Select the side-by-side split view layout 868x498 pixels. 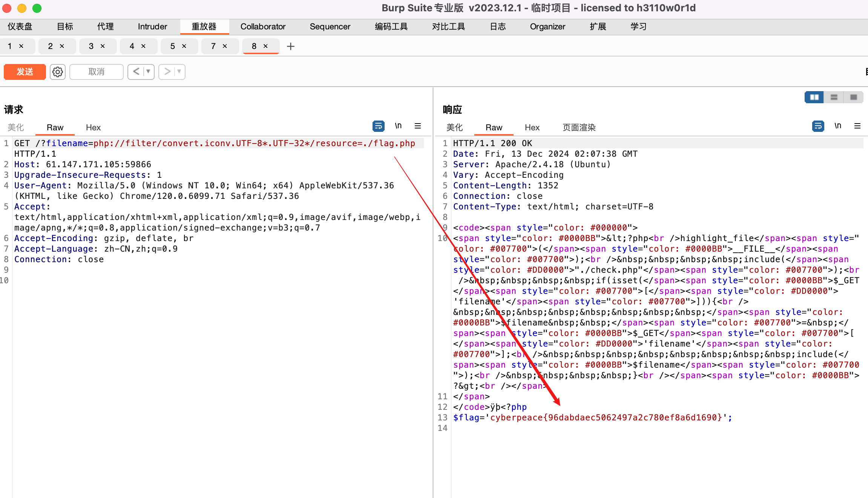[x=814, y=97]
